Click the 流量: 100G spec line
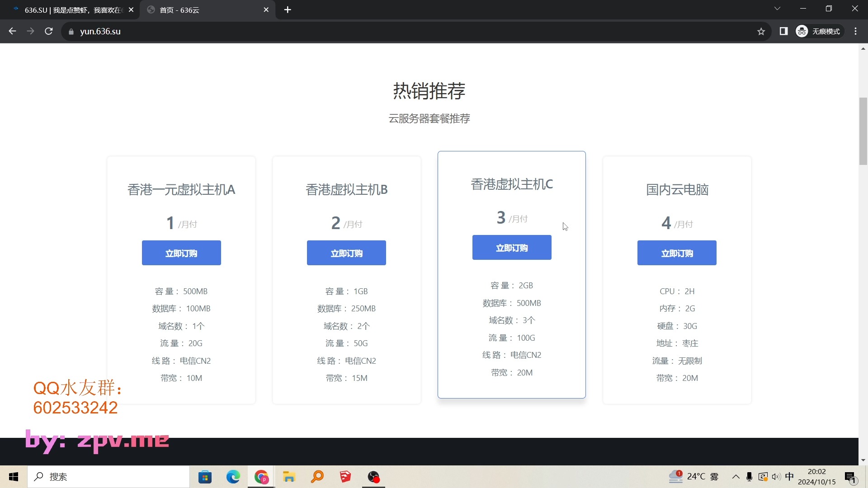This screenshot has height=488, width=868. point(512,338)
